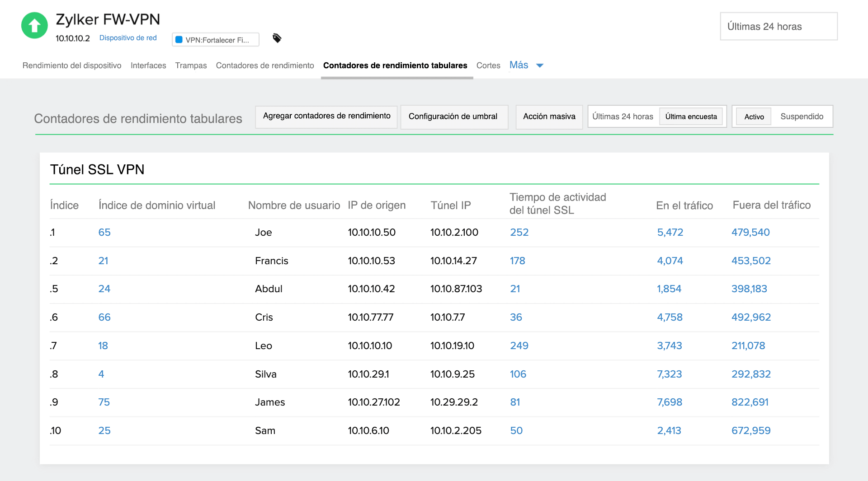The image size is (868, 481).
Task: Open In traffic value 5,472
Action: pos(670,233)
